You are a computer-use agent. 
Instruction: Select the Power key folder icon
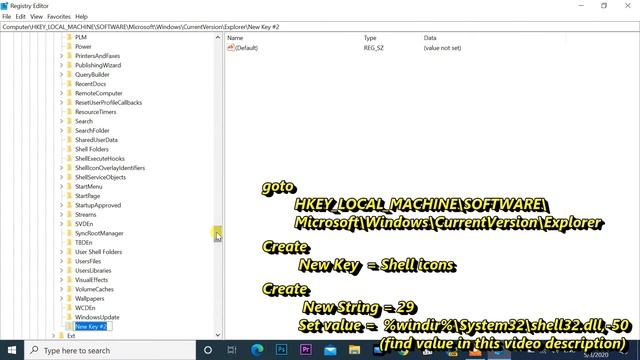69,47
